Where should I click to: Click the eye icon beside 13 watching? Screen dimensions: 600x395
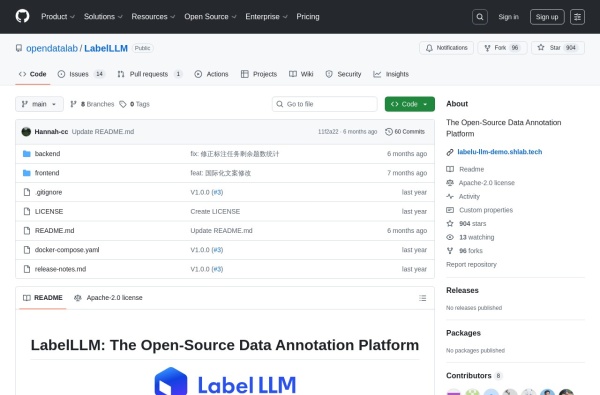click(x=450, y=237)
